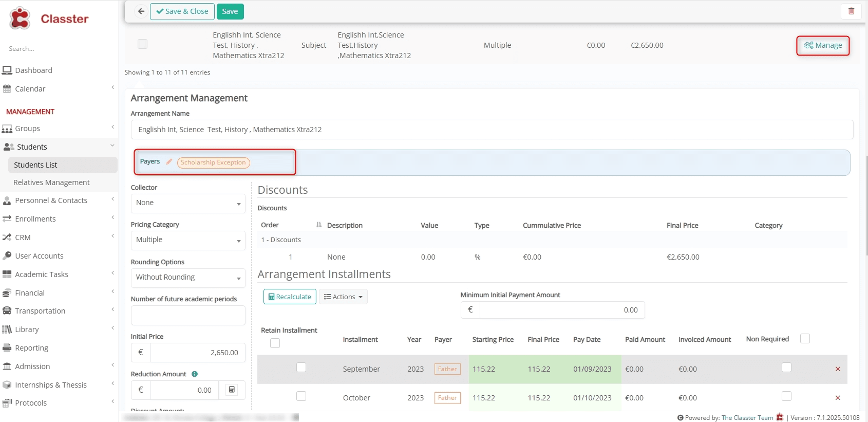
Task: Click the Transportation bus icon
Action: [x=7, y=311]
